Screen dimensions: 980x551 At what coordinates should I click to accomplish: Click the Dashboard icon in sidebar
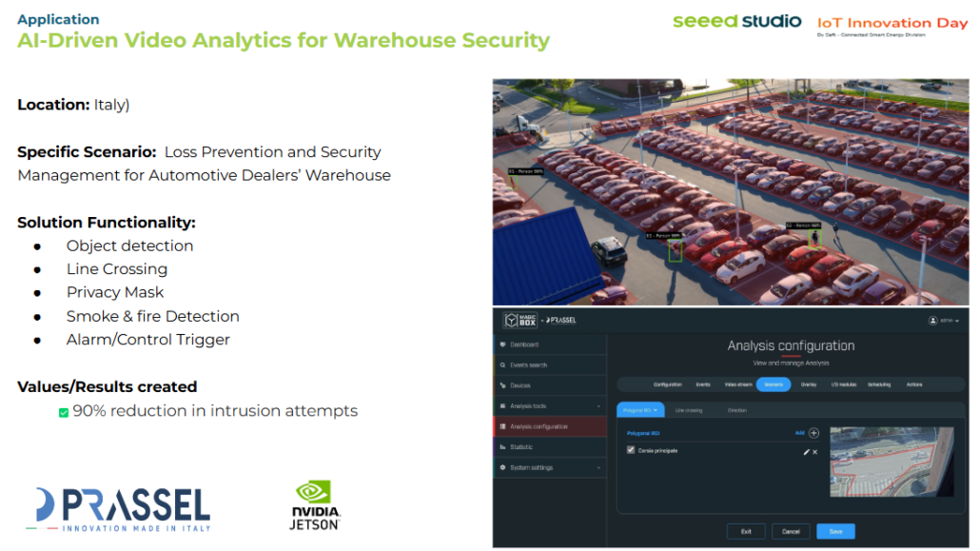coord(502,344)
